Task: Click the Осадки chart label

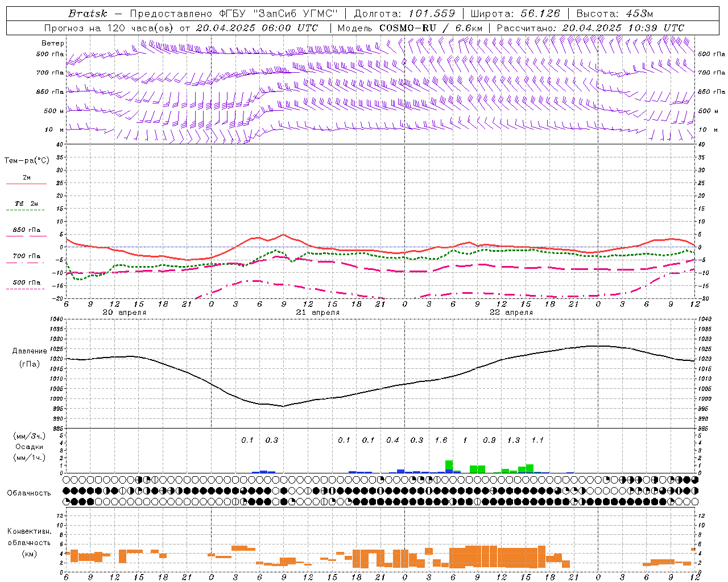Action: pos(30,447)
